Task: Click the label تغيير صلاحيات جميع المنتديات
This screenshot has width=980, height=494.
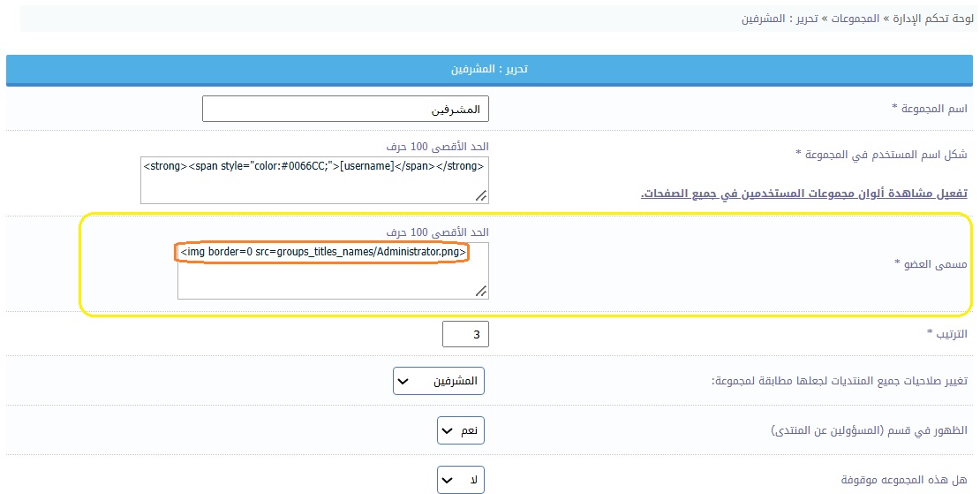Action: [840, 381]
